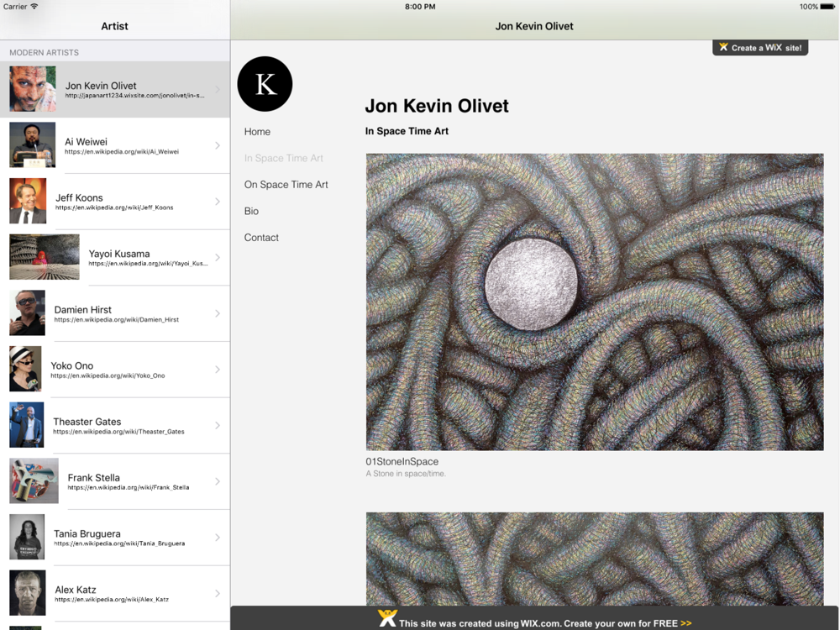This screenshot has height=630, width=840.
Task: Tap Jeff Koons's thumbnail photo
Action: point(28,201)
